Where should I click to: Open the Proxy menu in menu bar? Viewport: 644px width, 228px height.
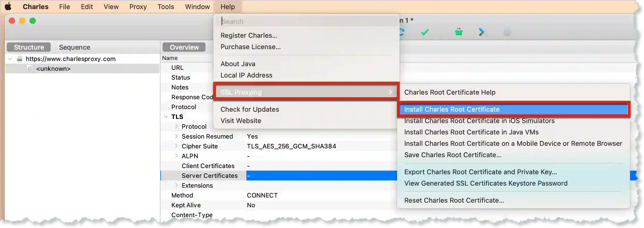[138, 7]
